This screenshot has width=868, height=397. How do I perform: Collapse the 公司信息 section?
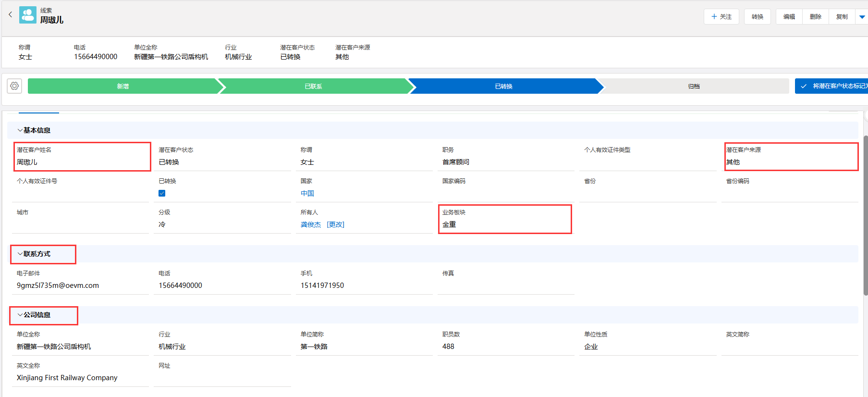point(20,315)
